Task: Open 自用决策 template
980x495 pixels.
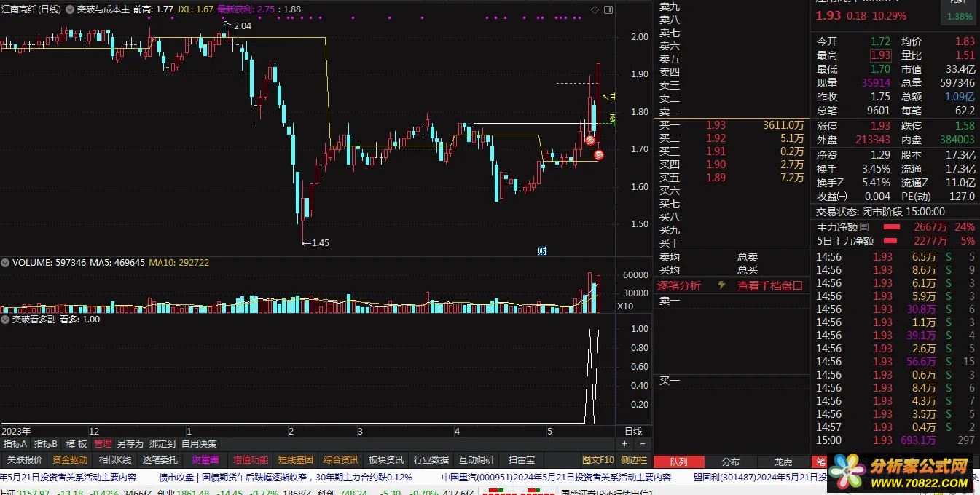Action: coord(199,443)
